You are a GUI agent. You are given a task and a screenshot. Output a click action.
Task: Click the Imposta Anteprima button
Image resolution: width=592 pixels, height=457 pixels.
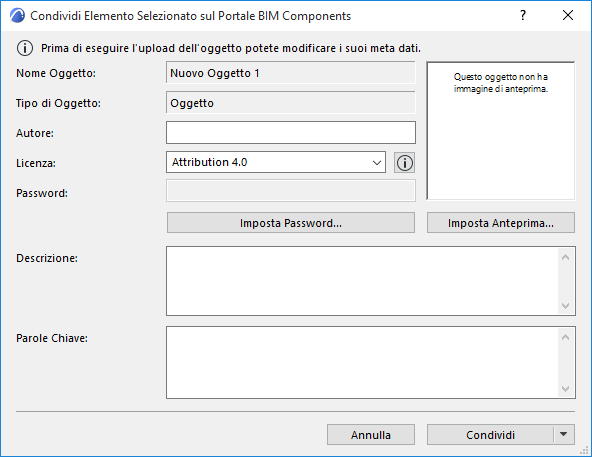(x=501, y=223)
